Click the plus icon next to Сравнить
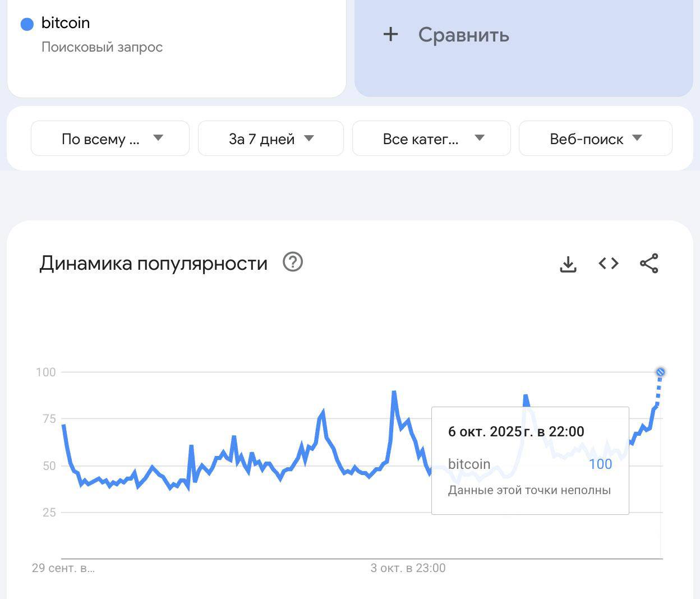700x599 pixels. 390,35
